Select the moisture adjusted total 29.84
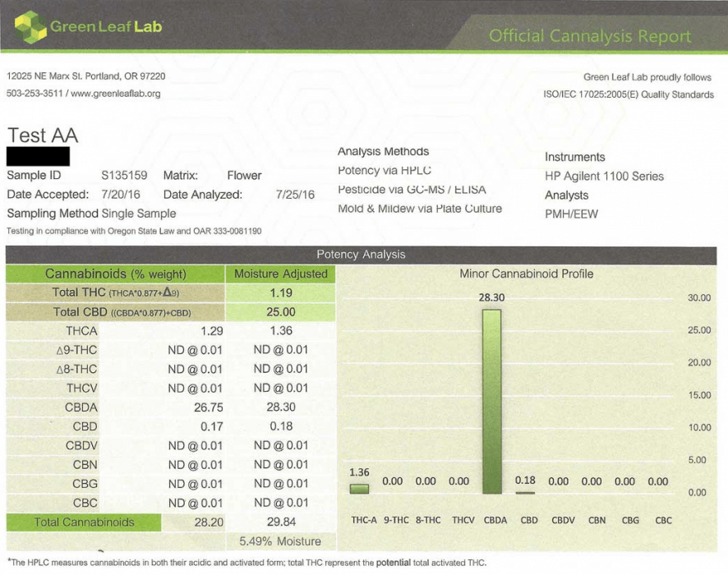Screen dimensions: 728x575 point(281,522)
